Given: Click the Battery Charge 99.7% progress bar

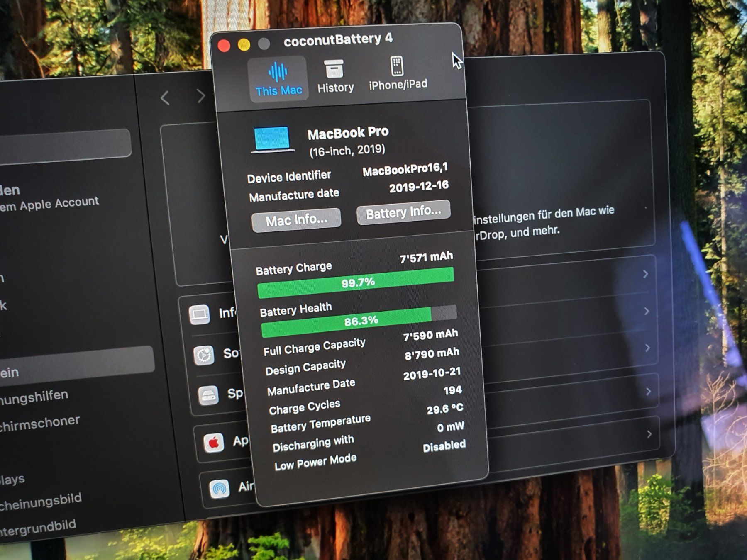Looking at the screenshot, I should [356, 282].
